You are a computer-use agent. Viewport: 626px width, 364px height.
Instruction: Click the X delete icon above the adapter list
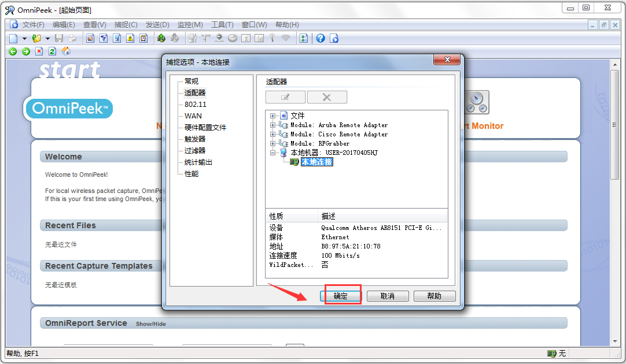click(x=327, y=96)
